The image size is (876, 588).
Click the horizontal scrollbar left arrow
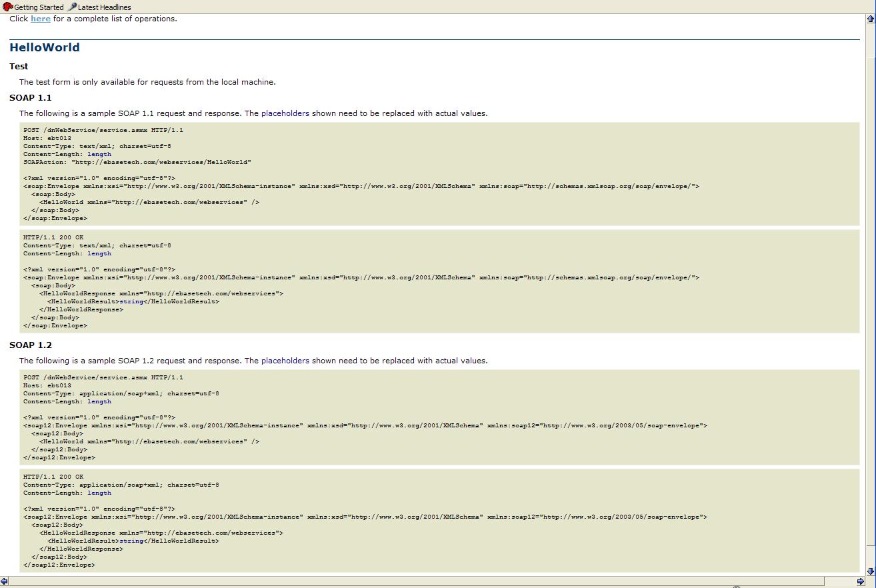[5, 582]
